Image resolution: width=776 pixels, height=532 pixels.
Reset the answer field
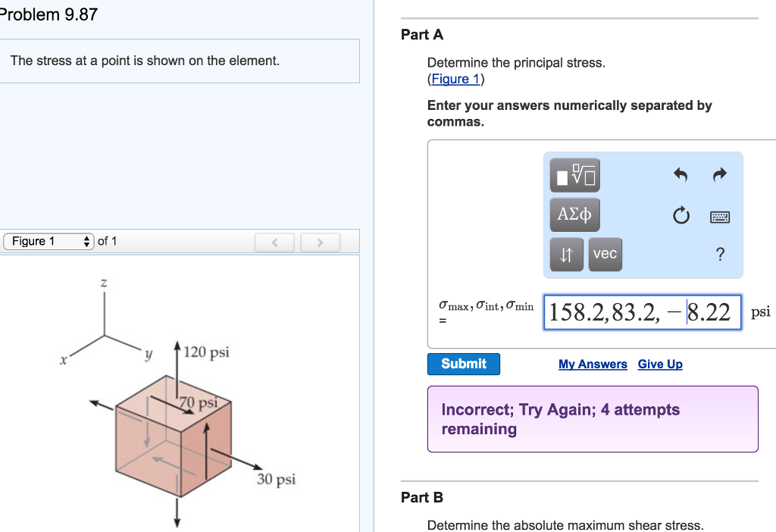coord(680,214)
